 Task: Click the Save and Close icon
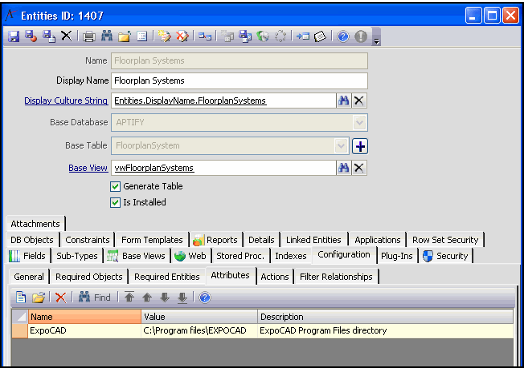31,36
